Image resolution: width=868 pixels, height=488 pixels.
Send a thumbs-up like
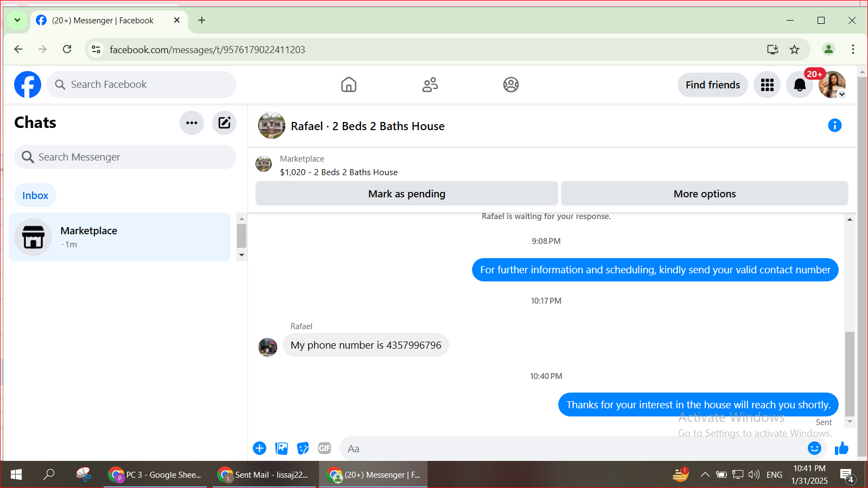[841, 448]
